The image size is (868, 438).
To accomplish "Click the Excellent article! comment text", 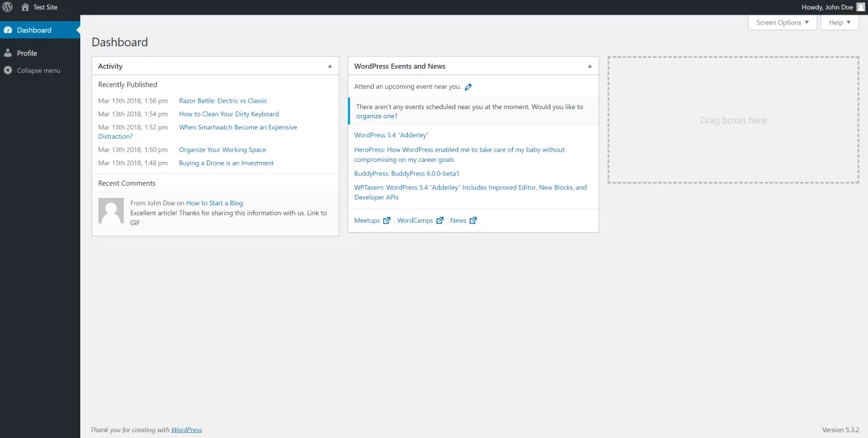I will [x=229, y=218].
